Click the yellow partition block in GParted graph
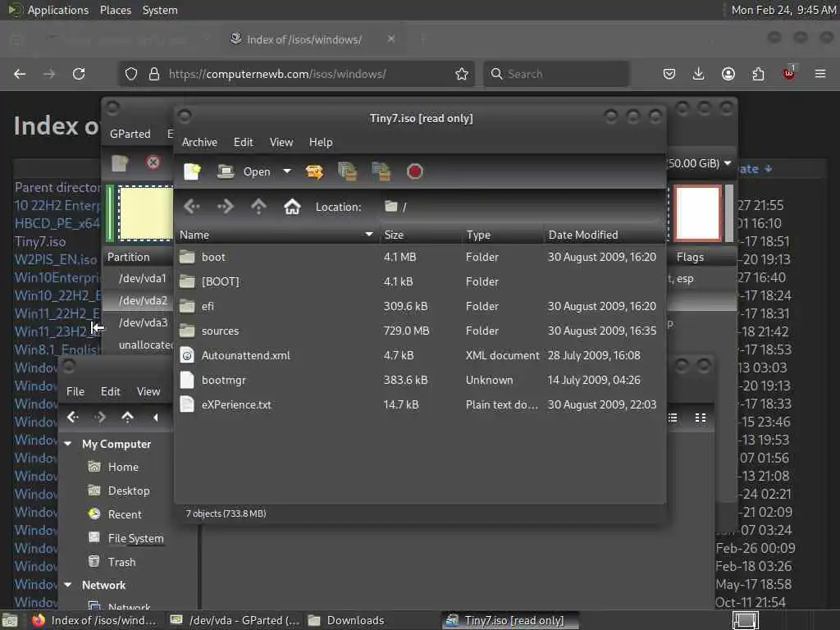Image resolution: width=840 pixels, height=630 pixels. [x=146, y=213]
